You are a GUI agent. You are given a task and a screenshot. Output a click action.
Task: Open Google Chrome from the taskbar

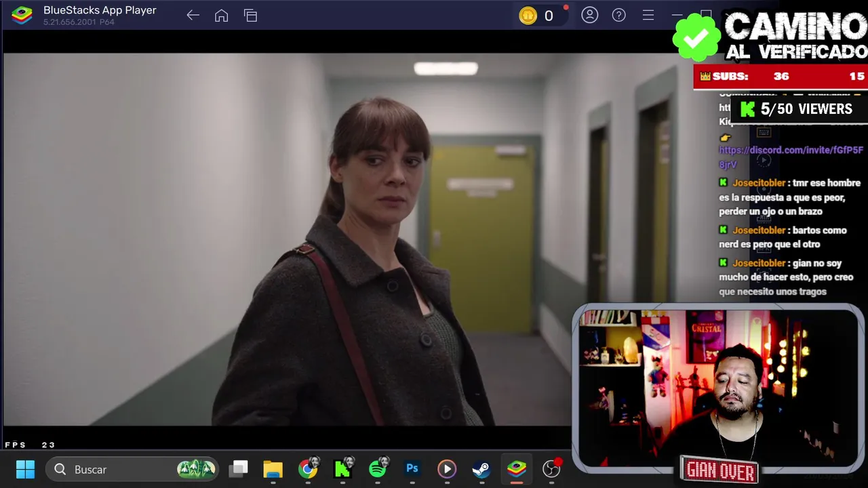pyautogui.click(x=308, y=469)
